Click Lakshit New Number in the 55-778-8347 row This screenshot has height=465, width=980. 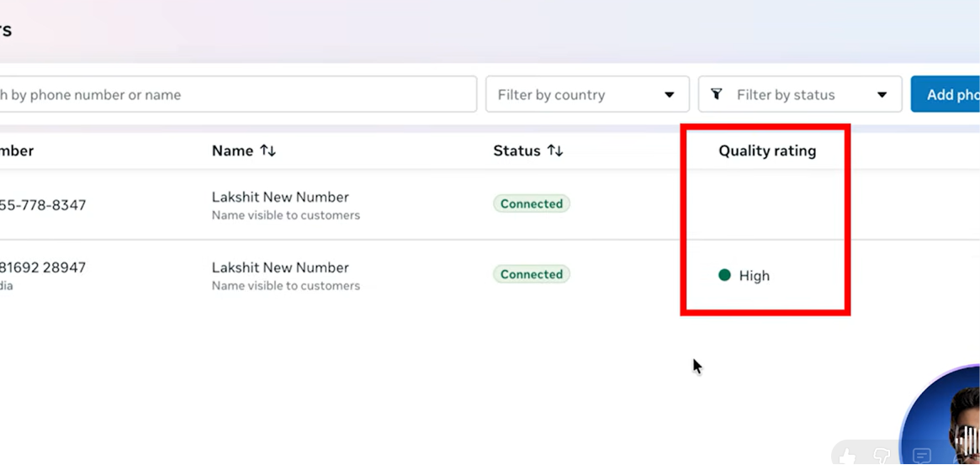pos(280,197)
